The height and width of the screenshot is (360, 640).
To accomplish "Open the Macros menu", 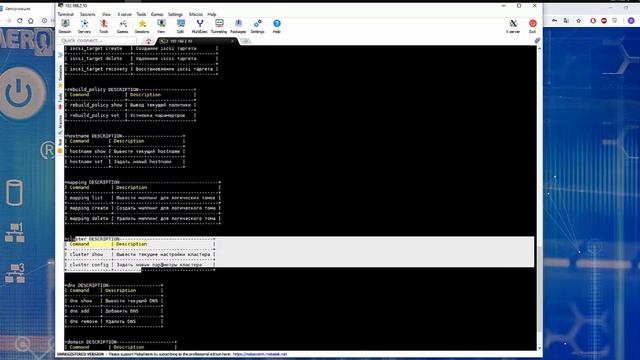I will [x=196, y=14].
